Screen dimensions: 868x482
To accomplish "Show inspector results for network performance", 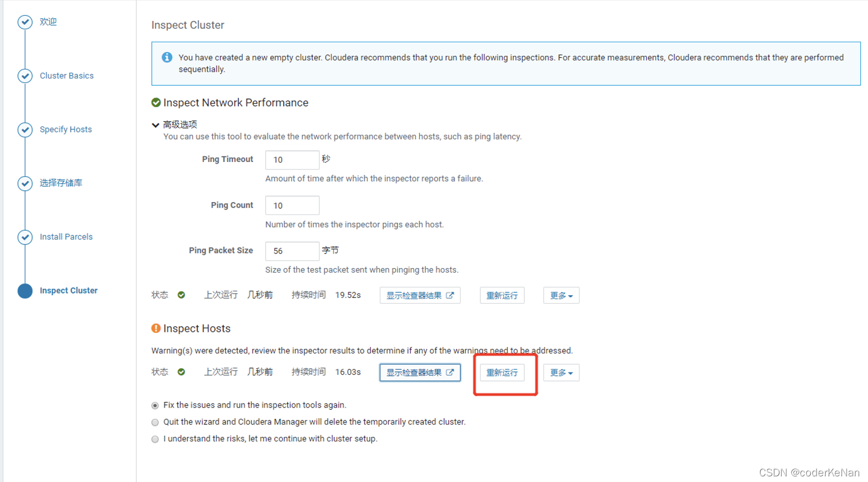I will click(x=420, y=295).
